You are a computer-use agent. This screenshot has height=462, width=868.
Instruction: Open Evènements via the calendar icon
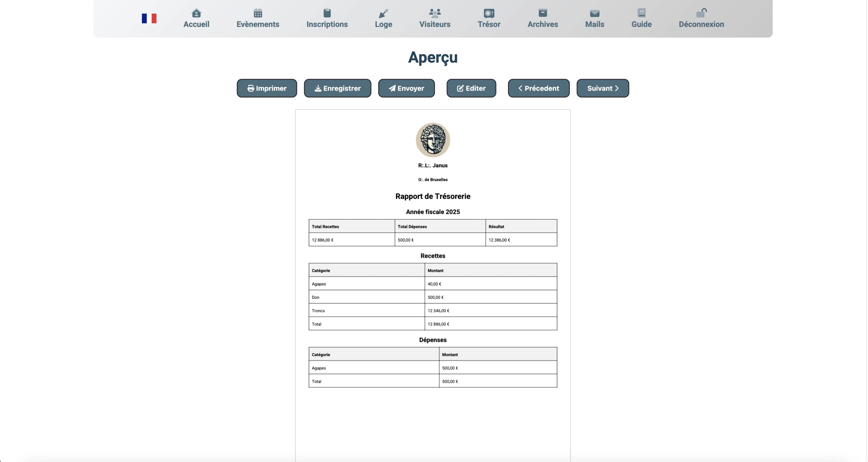point(258,13)
